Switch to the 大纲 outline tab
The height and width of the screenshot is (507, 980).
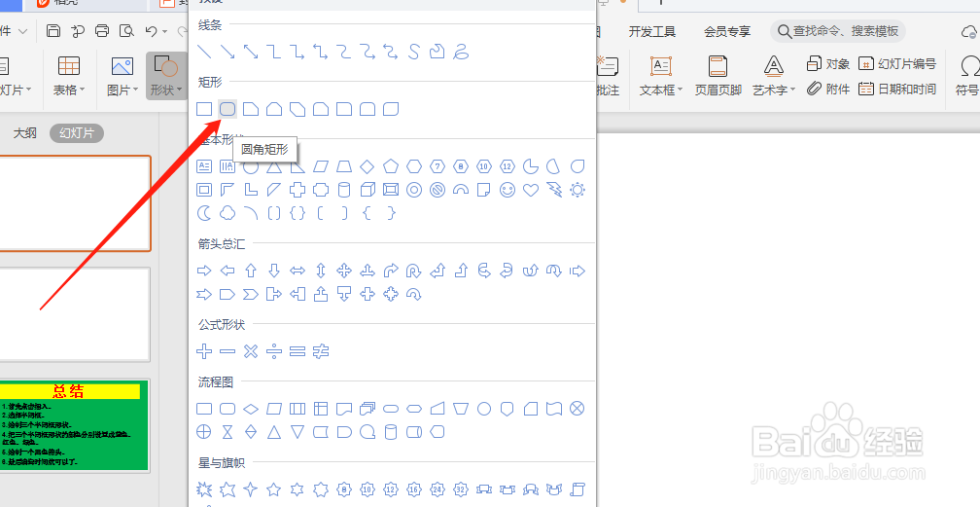click(x=25, y=132)
